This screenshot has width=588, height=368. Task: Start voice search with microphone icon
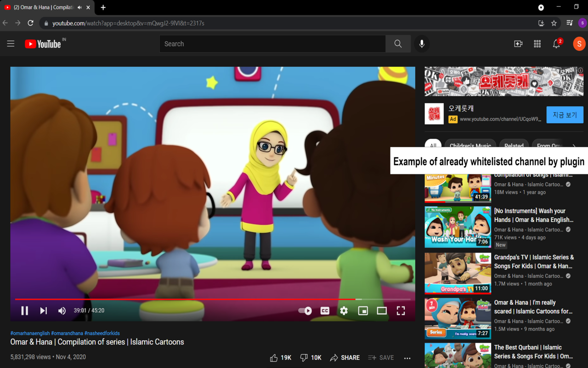click(x=422, y=44)
